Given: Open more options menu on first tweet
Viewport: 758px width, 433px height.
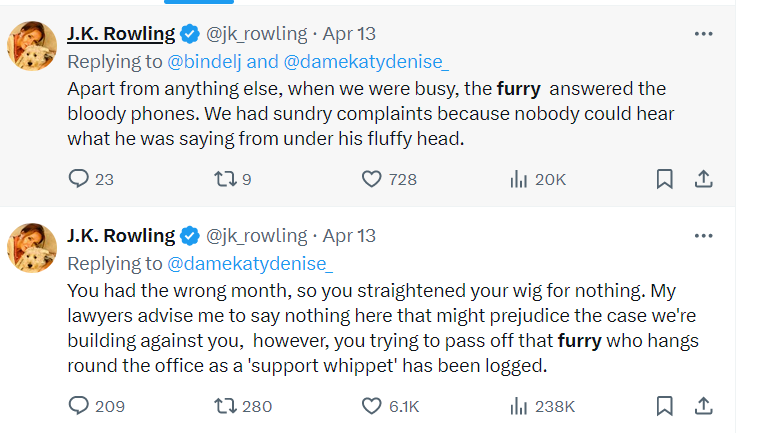Looking at the screenshot, I should (x=703, y=34).
